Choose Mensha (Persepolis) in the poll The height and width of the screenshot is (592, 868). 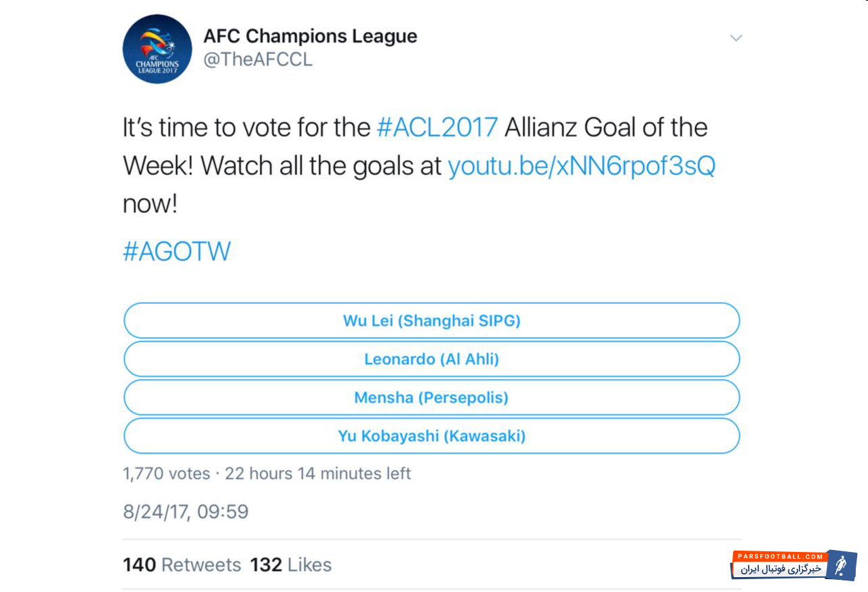(431, 397)
